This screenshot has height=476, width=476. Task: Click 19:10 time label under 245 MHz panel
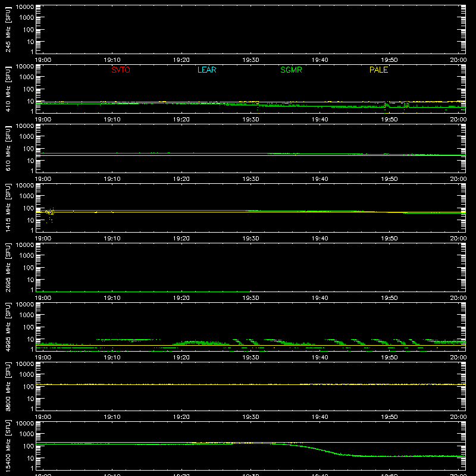click(112, 60)
